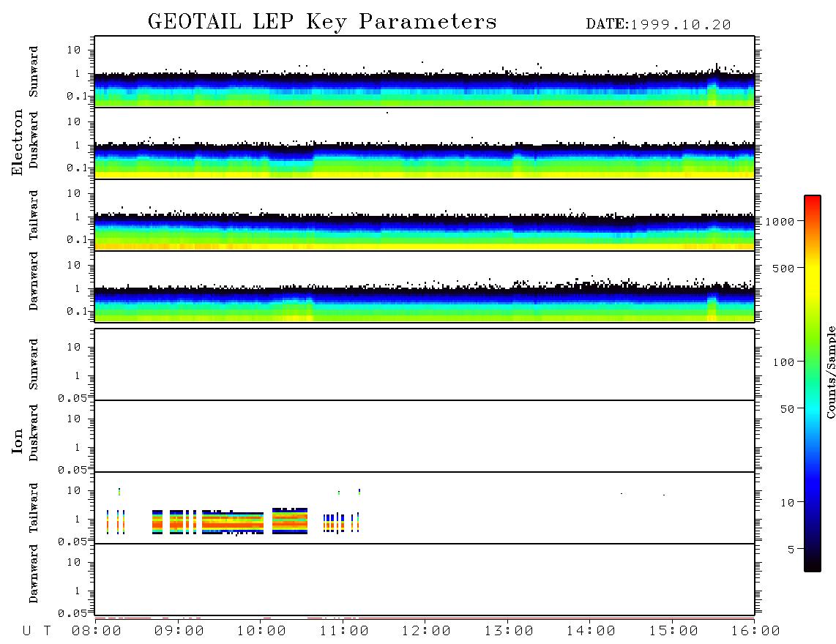836x644 pixels.
Task: Click the Electron group axis label
Action: pyautogui.click(x=17, y=142)
